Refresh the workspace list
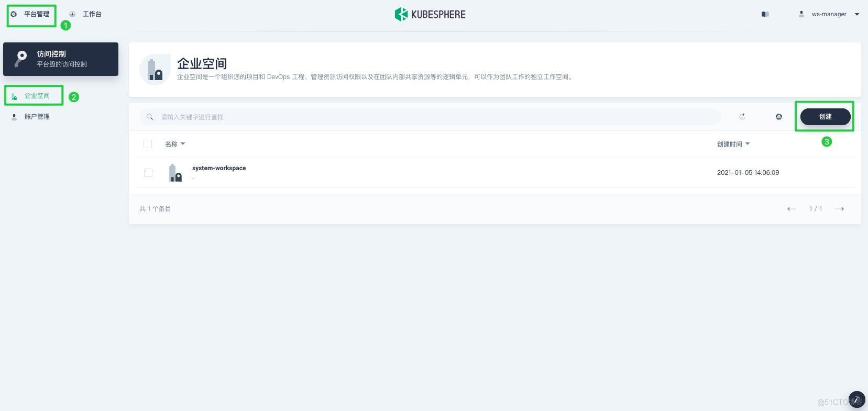Screen dimensions: 868x411 click(x=742, y=117)
